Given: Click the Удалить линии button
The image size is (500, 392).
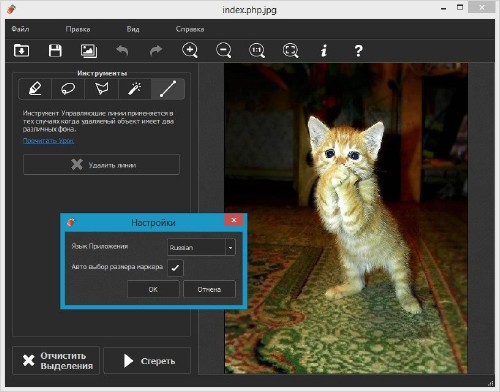Looking at the screenshot, I should tap(102, 165).
